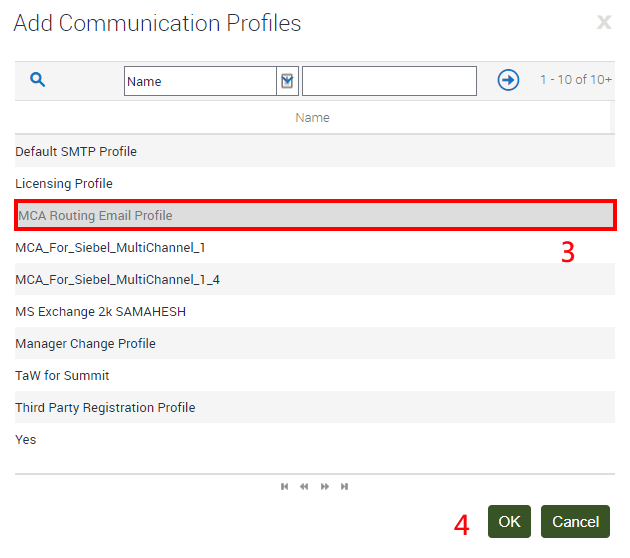The width and height of the screenshot is (630, 558).
Task: Select MCA Routing Email Profile row
Action: (315, 215)
